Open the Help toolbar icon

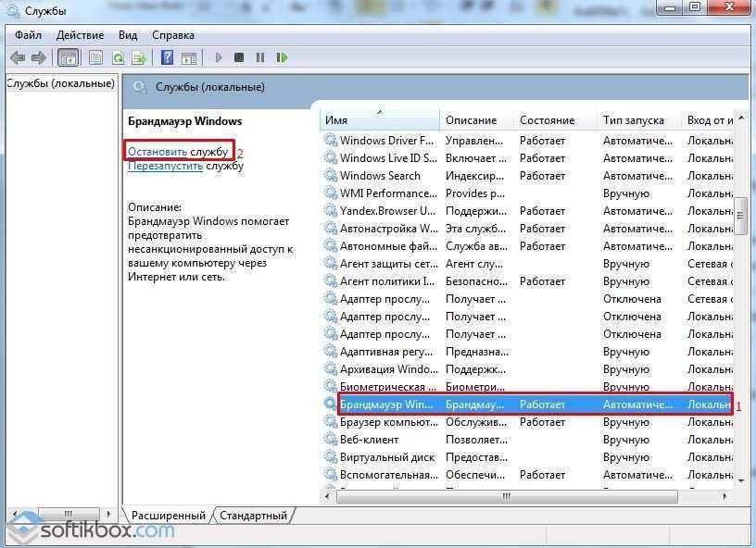[168, 57]
